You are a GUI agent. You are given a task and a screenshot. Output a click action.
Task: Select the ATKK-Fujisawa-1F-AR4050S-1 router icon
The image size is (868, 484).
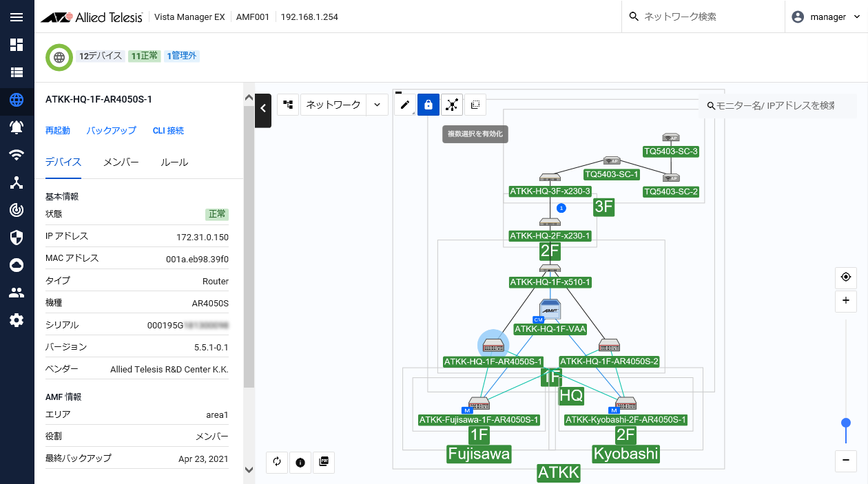pos(478,403)
